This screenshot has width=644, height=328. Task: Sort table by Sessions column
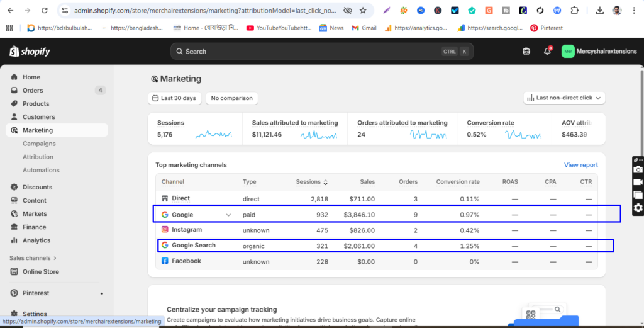click(312, 182)
